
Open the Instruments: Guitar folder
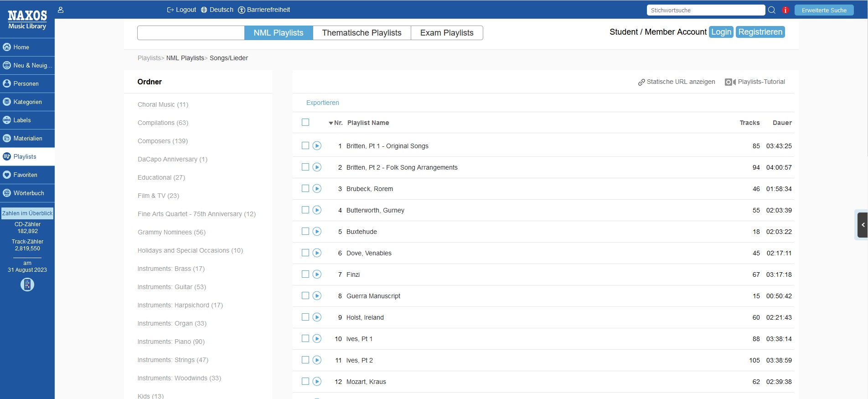coord(171,287)
